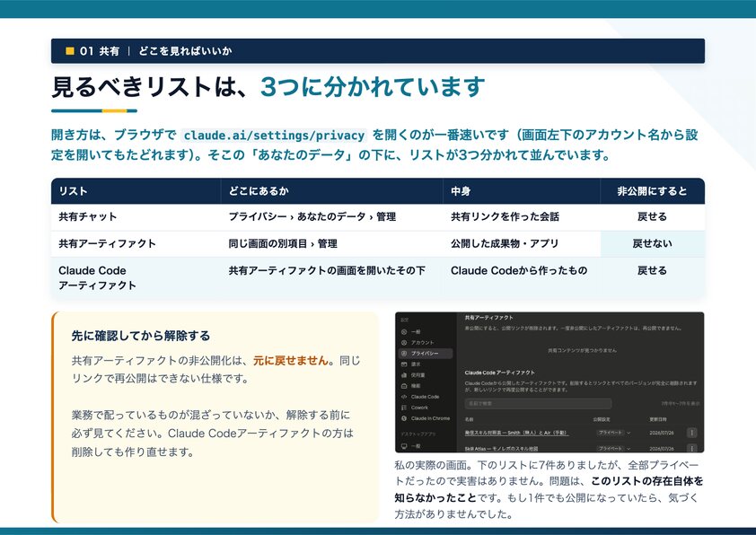Screen dimensions: 756x535
Task: Expand プライベート dropdown in the Smith artifact row
Action: point(614,433)
